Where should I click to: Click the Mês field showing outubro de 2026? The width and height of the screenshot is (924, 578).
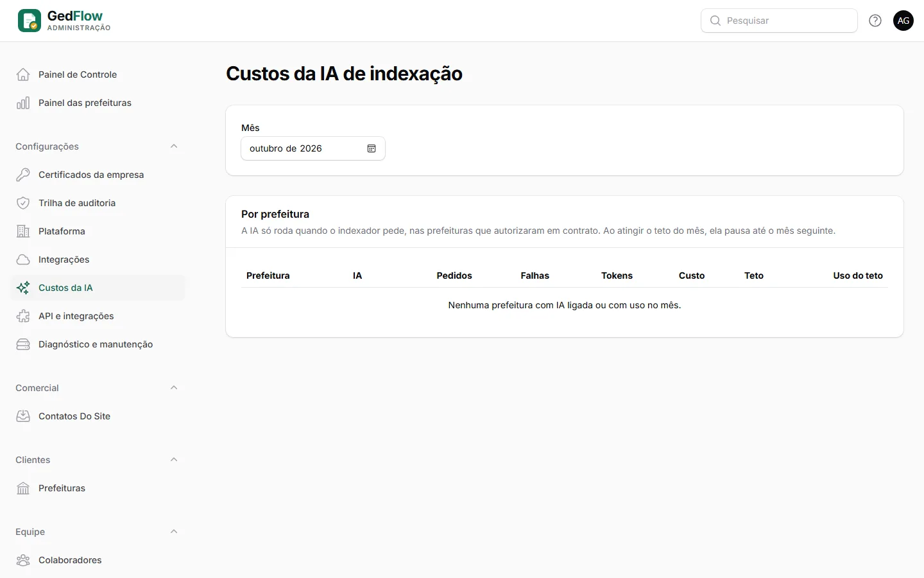pos(313,148)
